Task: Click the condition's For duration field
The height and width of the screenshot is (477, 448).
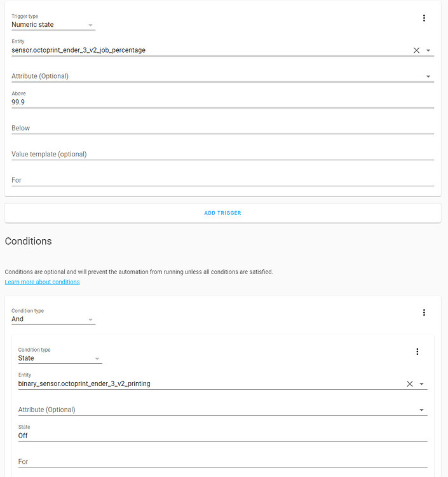Action: pos(222,462)
